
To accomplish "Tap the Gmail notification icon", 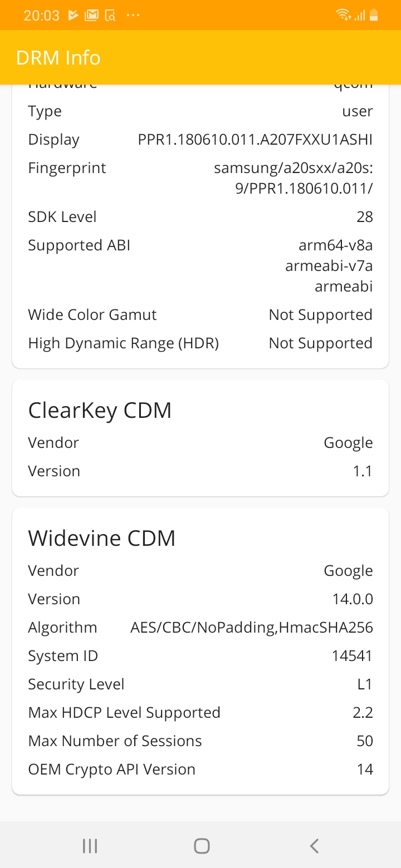I will pos(91,16).
